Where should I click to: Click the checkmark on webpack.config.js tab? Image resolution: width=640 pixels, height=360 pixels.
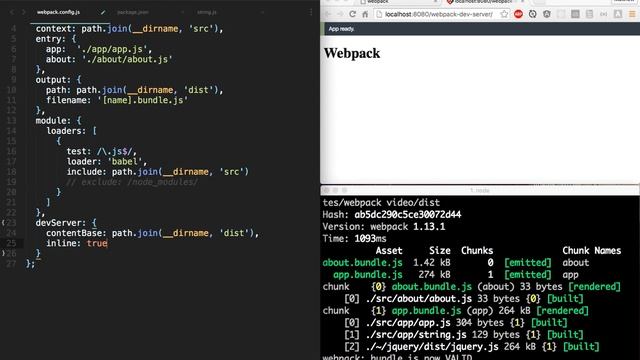coord(103,12)
